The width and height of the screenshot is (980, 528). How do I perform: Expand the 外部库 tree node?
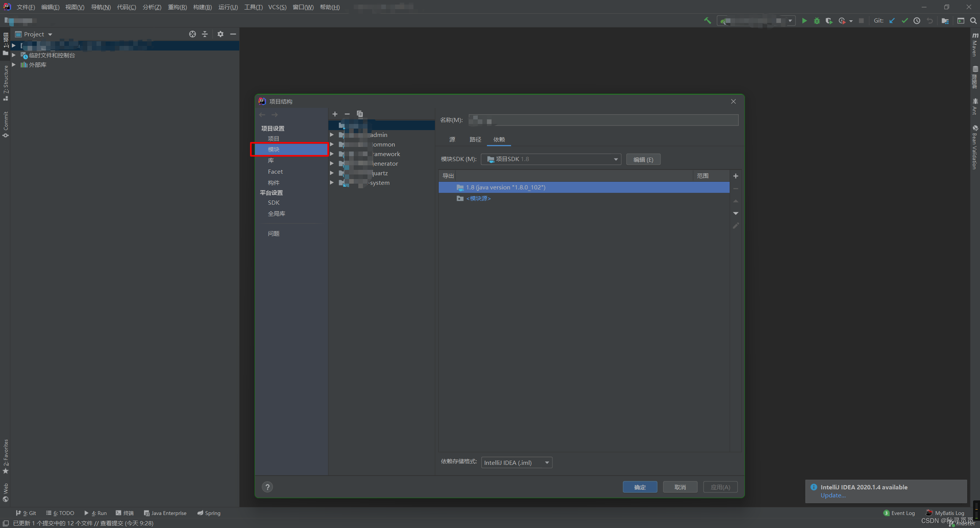click(x=14, y=65)
